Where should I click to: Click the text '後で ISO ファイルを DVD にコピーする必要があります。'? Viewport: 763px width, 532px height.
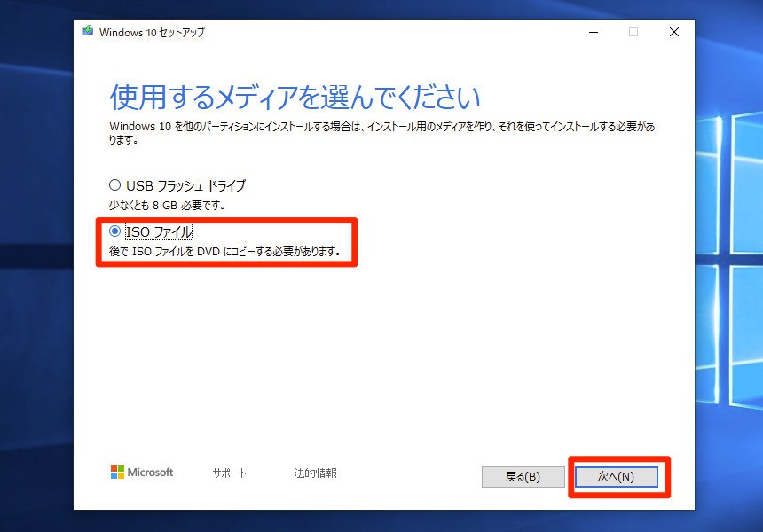point(224,252)
